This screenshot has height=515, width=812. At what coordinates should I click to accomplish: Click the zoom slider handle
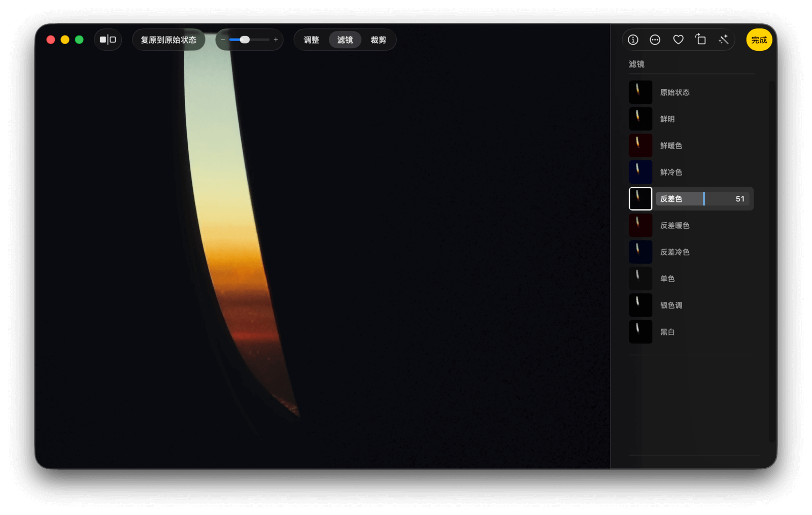pyautogui.click(x=245, y=40)
